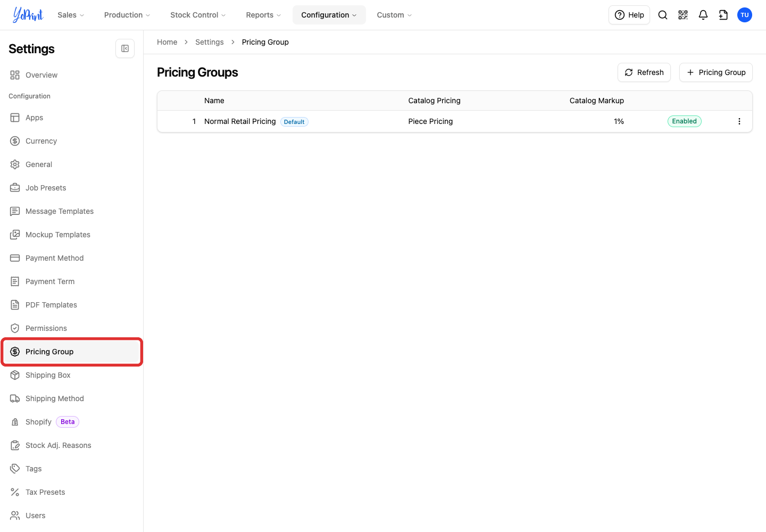Open Overview in settings sidebar
The image size is (766, 532).
tap(71, 75)
